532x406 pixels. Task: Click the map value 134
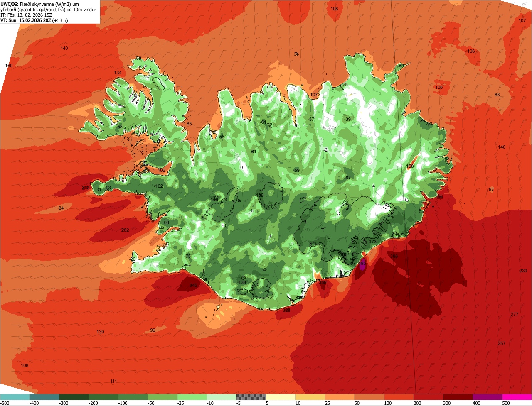(118, 73)
